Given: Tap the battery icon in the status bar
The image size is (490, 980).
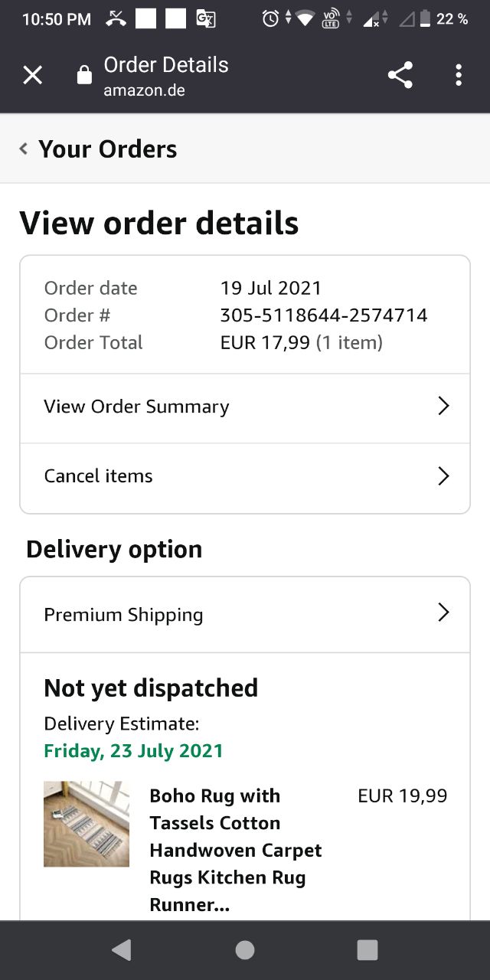Looking at the screenshot, I should [x=425, y=19].
